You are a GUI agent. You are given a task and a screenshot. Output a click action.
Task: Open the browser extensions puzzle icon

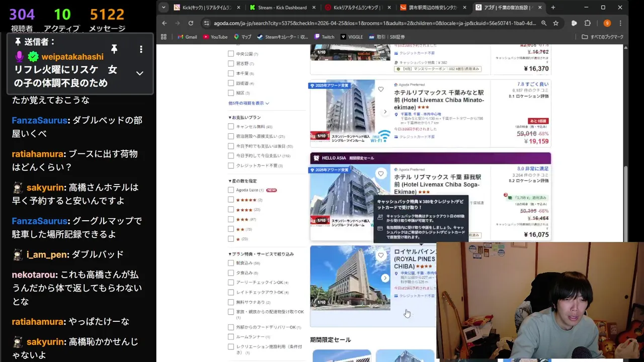[x=587, y=23]
